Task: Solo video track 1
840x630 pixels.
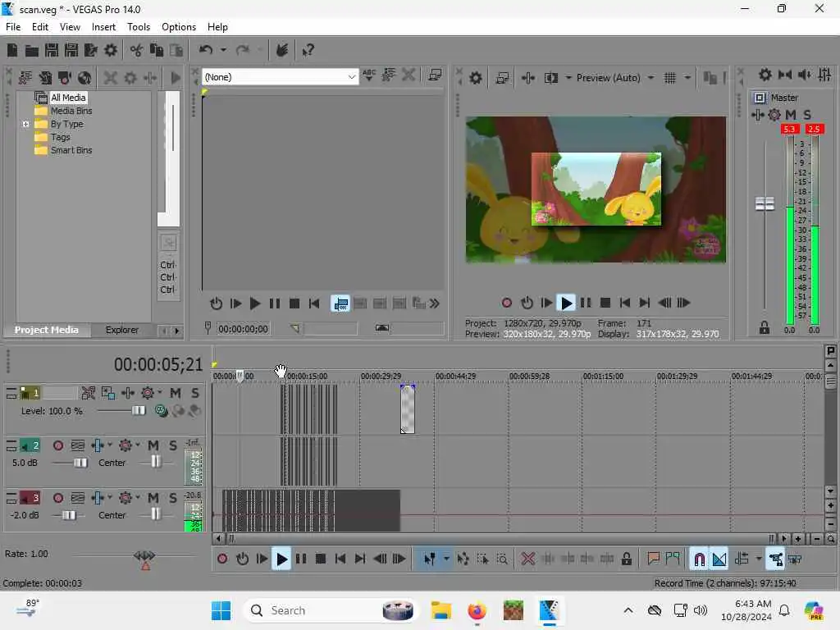Action: [195, 393]
